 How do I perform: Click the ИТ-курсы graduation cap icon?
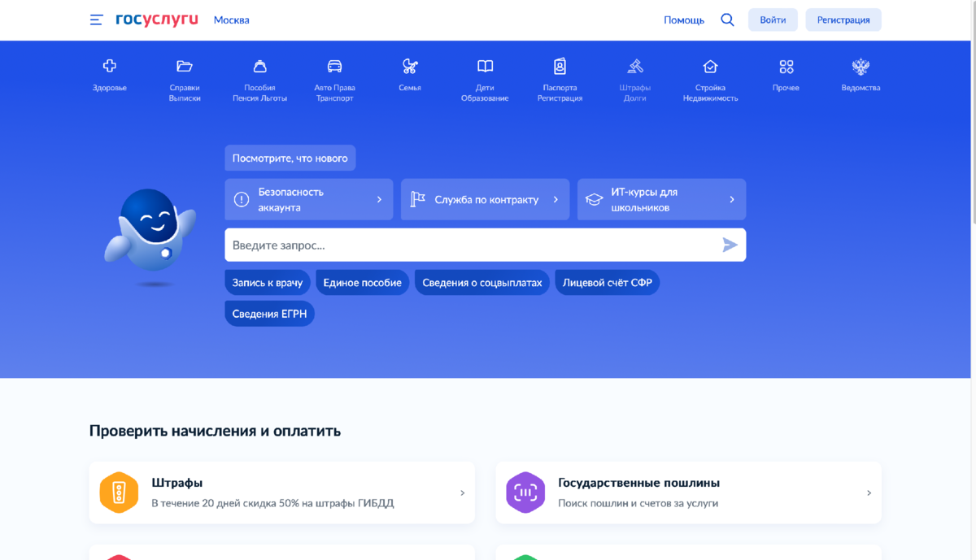[x=594, y=199]
